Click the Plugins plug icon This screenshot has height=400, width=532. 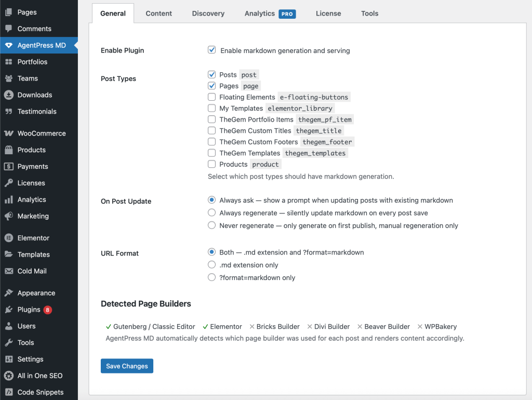[9, 310]
